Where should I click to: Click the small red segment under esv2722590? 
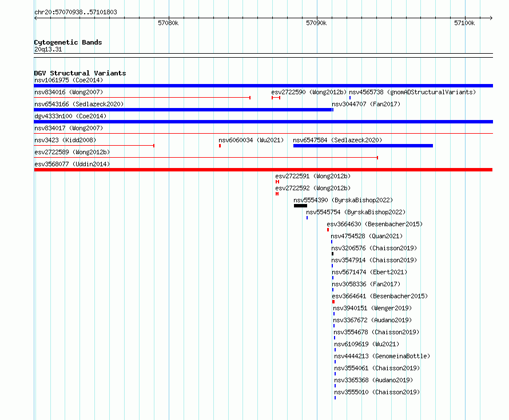coord(276,98)
